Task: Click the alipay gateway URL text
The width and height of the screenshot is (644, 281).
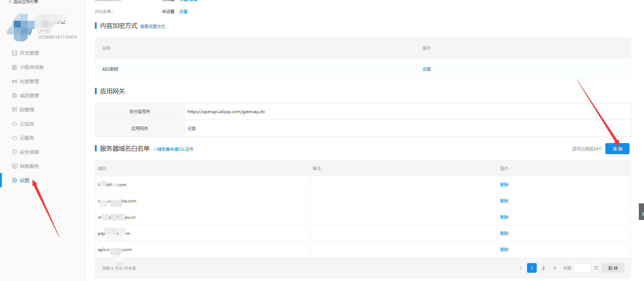Action: [x=226, y=112]
